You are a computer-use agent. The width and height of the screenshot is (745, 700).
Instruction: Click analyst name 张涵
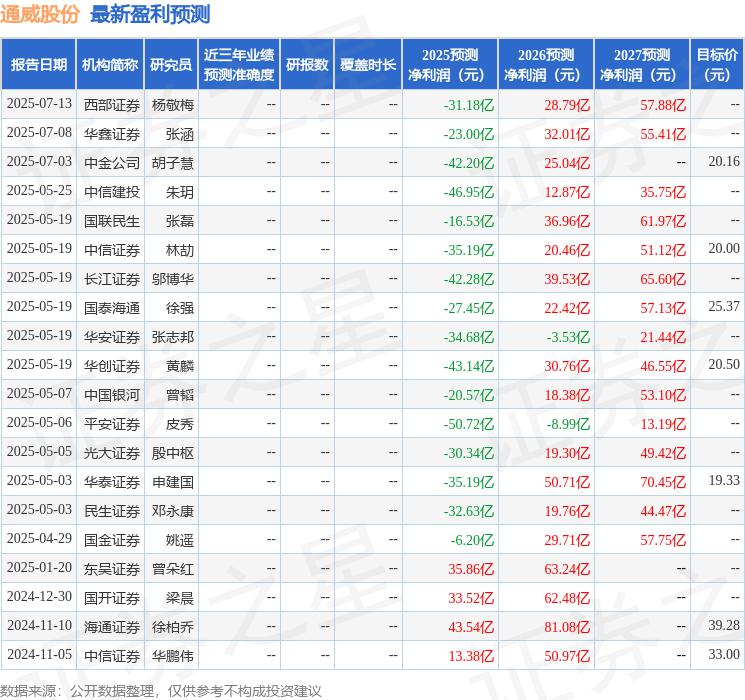pos(180,134)
